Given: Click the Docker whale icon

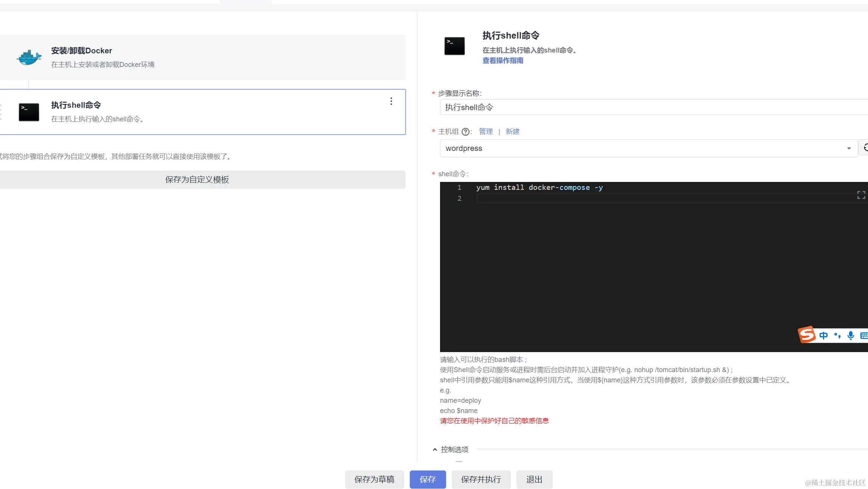Looking at the screenshot, I should click(x=29, y=57).
